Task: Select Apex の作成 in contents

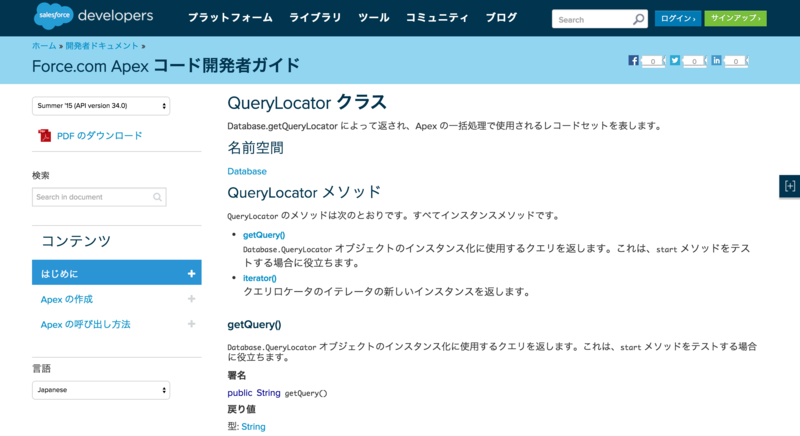Action: point(67,299)
